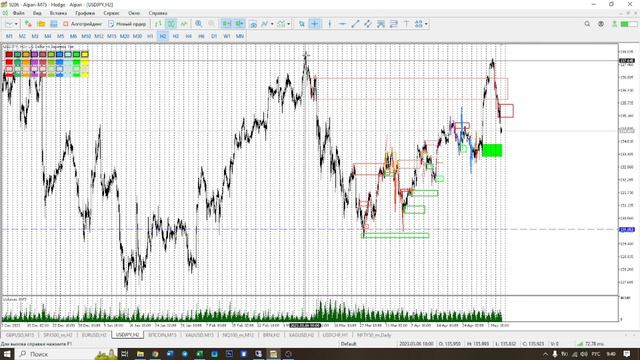Open the graphical objects dropdown
This screenshot has height=360, width=640.
click(x=426, y=24)
